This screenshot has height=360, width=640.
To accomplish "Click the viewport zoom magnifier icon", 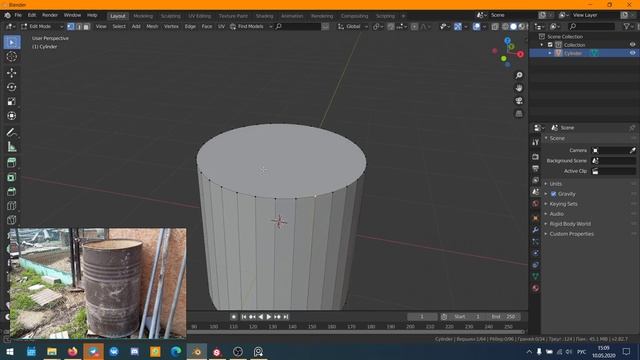I will point(519,76).
